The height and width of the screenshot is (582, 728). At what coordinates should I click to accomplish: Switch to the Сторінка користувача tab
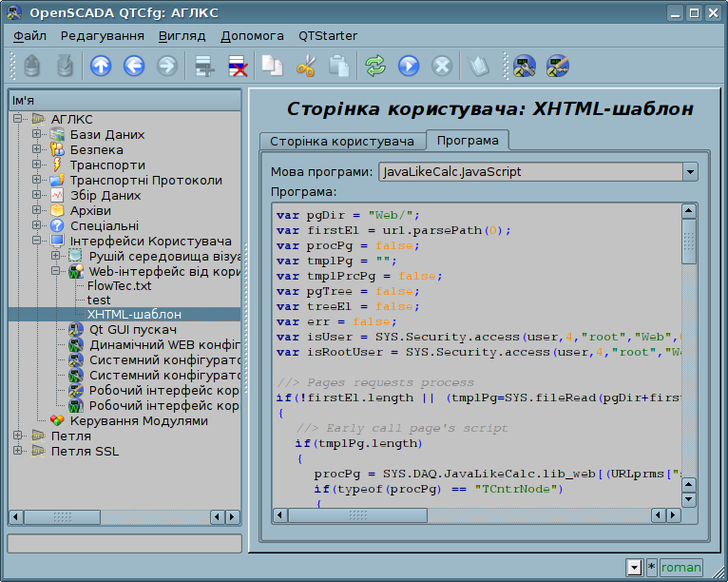coord(342,141)
